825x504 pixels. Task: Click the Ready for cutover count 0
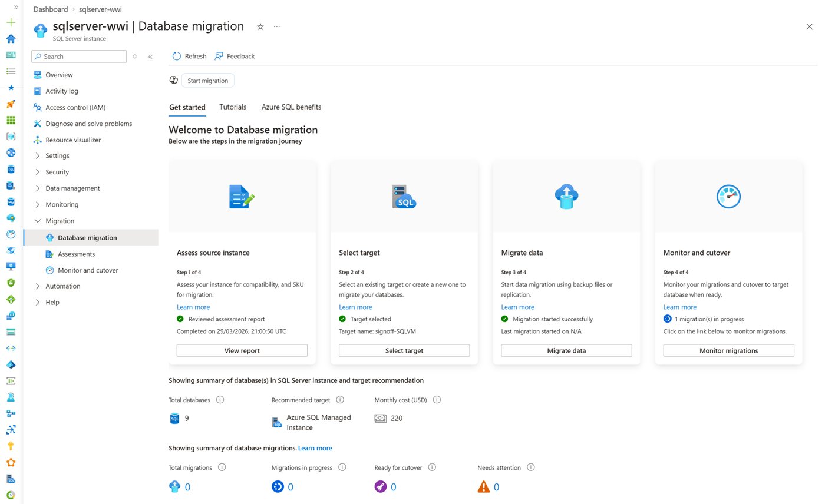click(393, 487)
